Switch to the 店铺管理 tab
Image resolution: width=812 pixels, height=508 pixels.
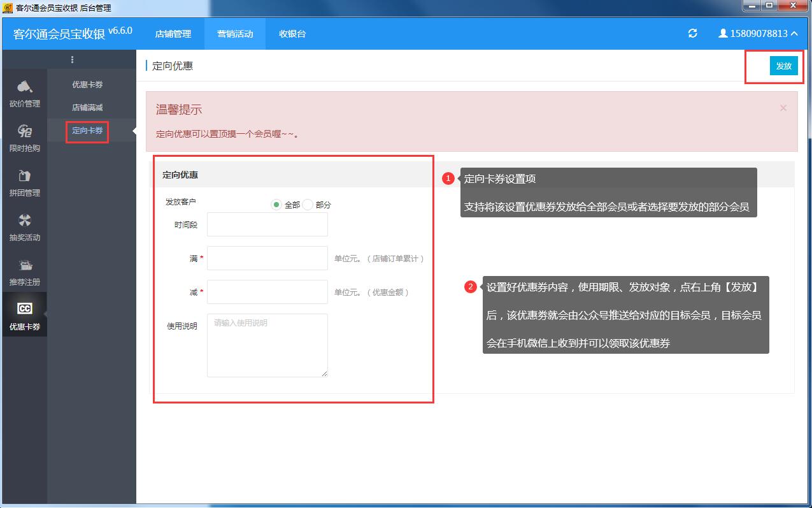pos(173,34)
